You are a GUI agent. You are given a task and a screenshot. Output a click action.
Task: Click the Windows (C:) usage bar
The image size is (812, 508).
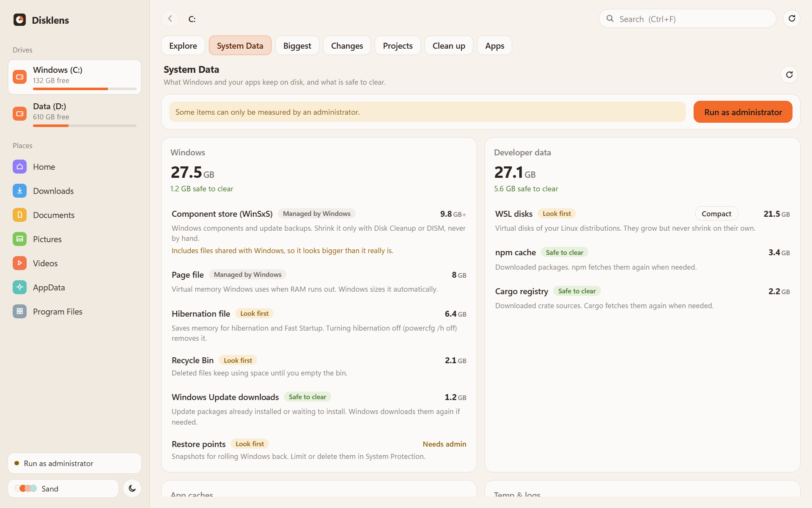pyautogui.click(x=85, y=89)
